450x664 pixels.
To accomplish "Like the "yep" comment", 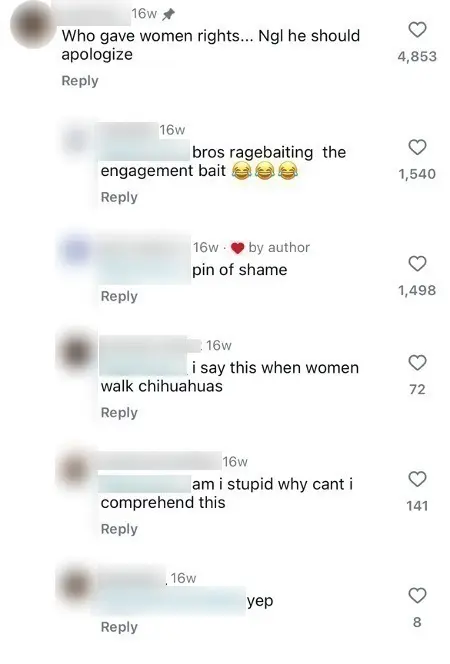I will pyautogui.click(x=417, y=595).
